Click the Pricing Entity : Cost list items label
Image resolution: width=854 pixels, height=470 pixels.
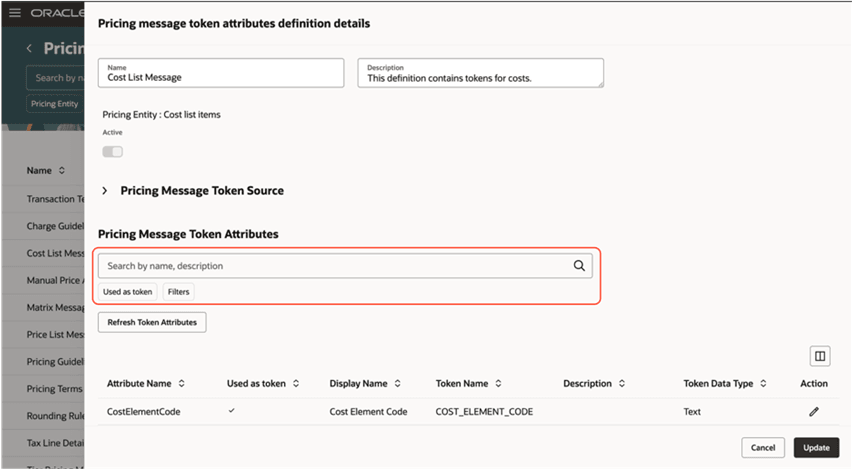161,114
